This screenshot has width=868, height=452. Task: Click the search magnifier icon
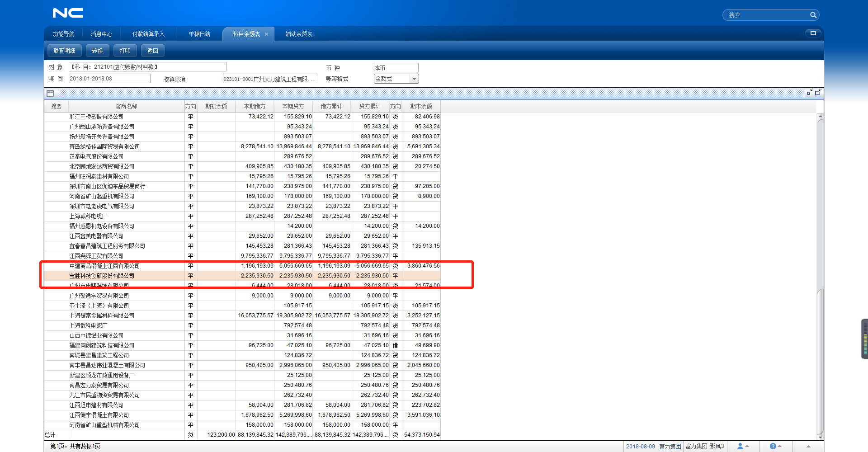[813, 15]
